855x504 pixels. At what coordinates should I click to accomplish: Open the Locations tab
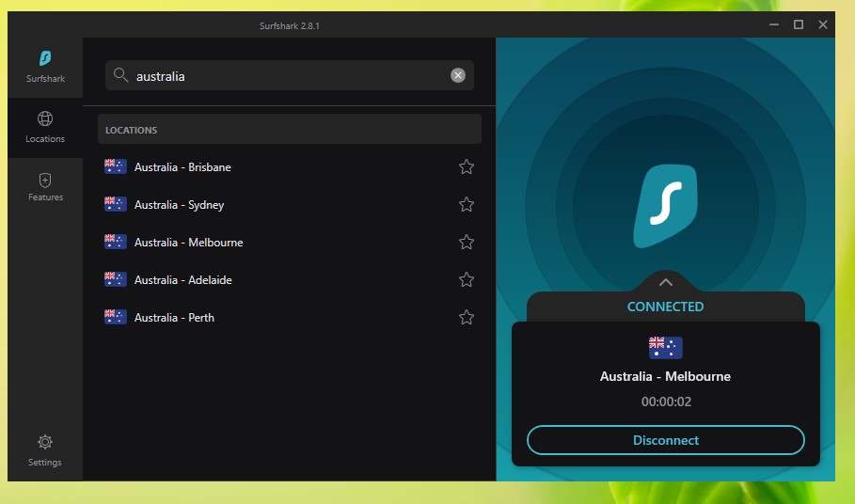pyautogui.click(x=45, y=128)
